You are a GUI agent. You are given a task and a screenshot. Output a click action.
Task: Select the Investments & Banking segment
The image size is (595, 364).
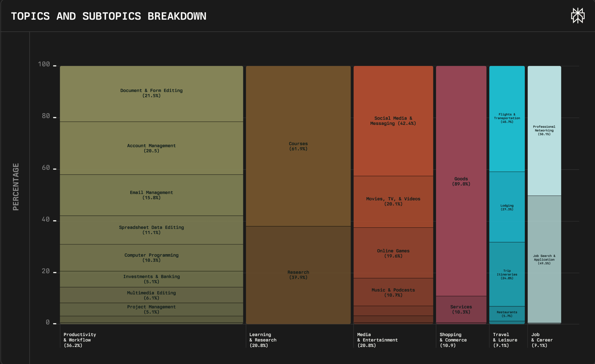tap(151, 279)
